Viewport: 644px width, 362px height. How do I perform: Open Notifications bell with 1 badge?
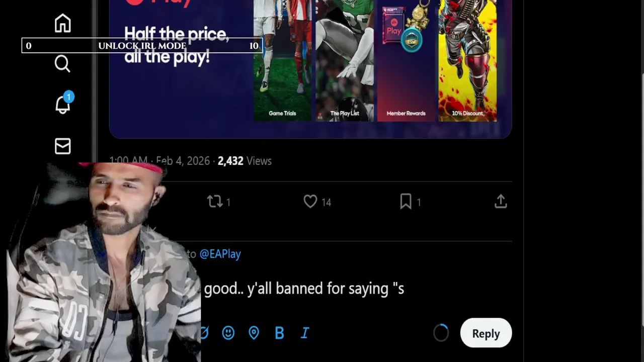[63, 103]
